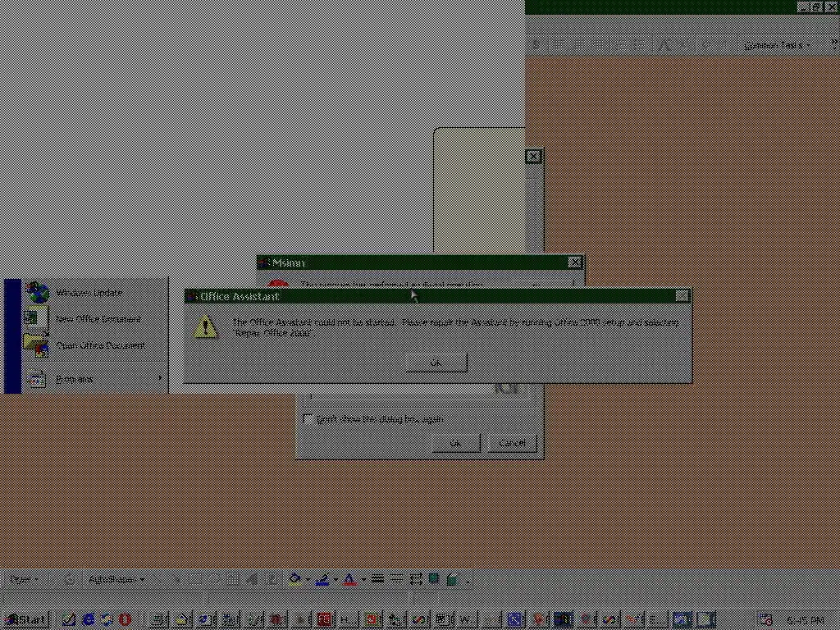This screenshot has width=840, height=630.
Task: Promote the outline level
Action: (x=705, y=45)
